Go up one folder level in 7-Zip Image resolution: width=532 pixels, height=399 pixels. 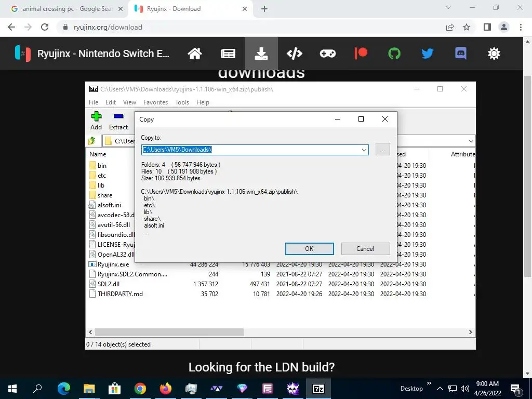pyautogui.click(x=91, y=141)
